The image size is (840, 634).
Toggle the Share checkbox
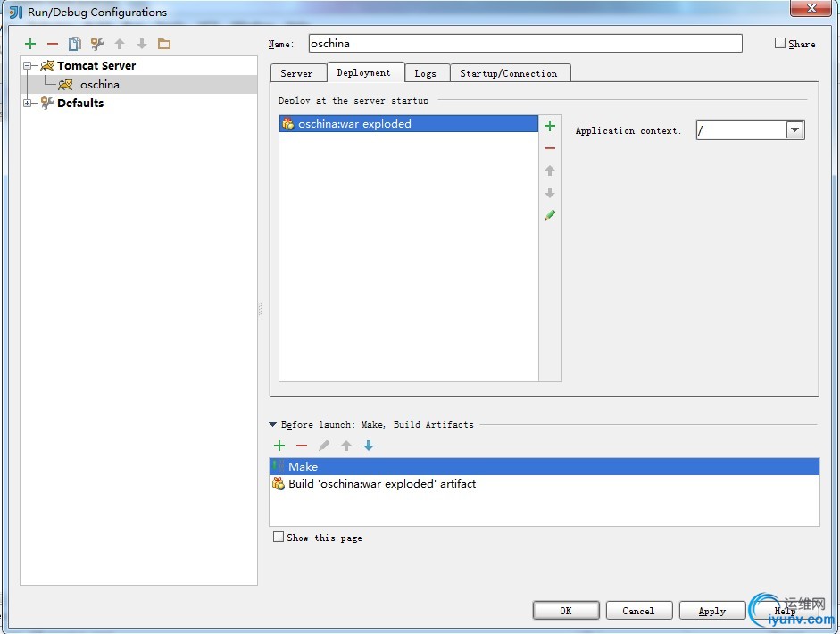tap(780, 44)
